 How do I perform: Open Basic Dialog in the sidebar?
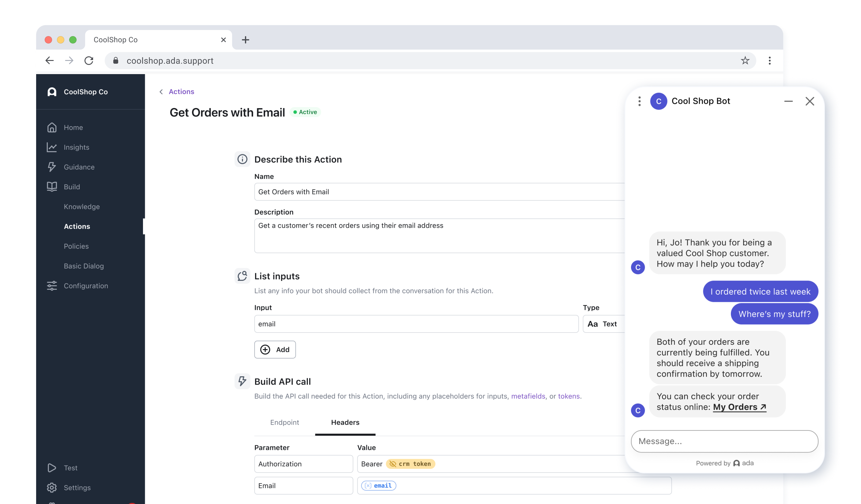[x=84, y=266]
